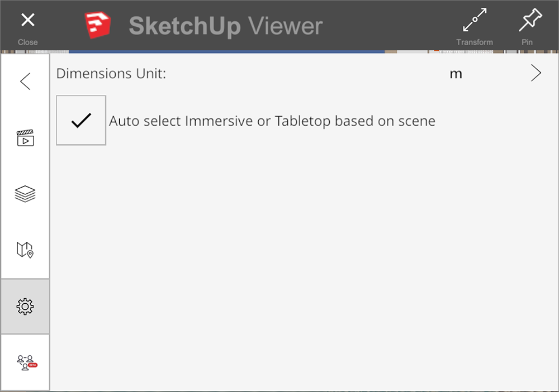Click the red SketchUp logo

point(98,25)
